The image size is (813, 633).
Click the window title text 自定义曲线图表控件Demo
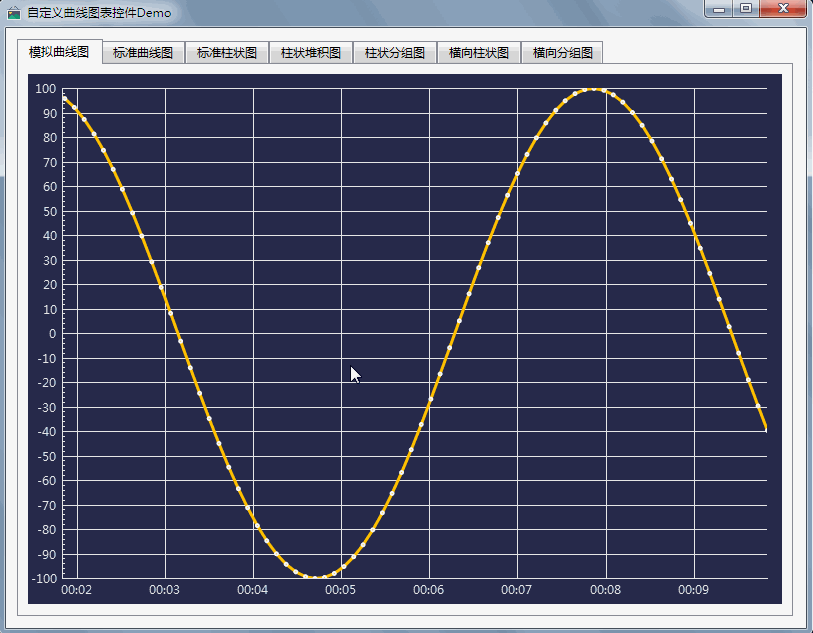[100, 11]
